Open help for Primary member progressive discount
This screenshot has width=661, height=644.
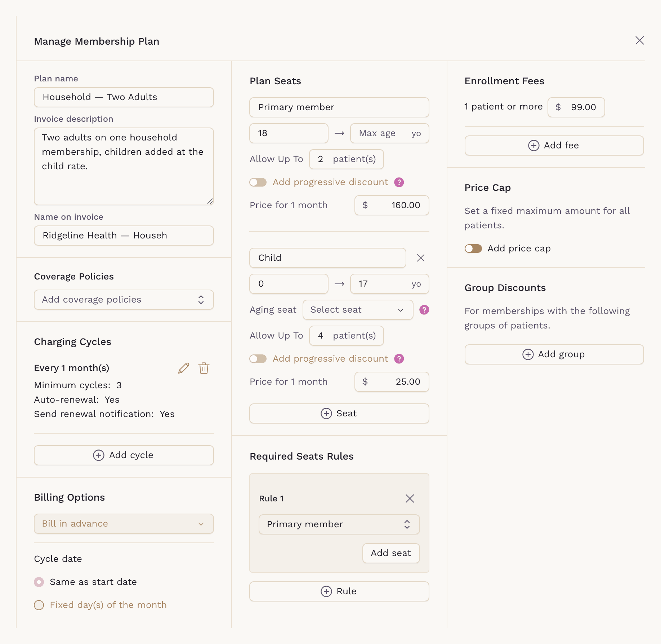point(399,182)
